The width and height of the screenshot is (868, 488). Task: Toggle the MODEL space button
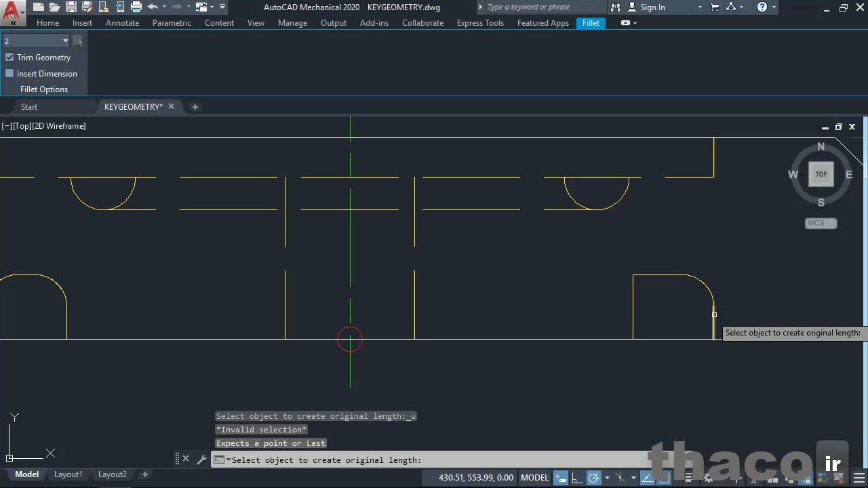534,478
